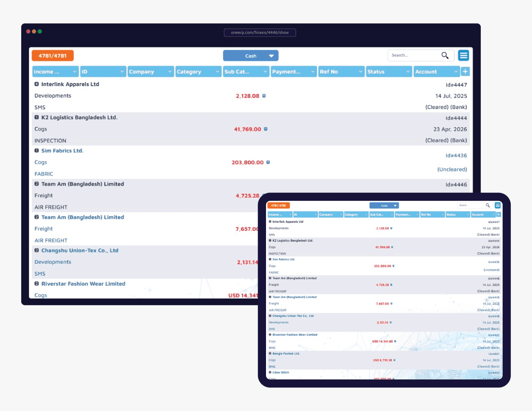This screenshot has height=411, width=532.
Task: Click (Uncleared) status in desktop window
Action: (452, 169)
